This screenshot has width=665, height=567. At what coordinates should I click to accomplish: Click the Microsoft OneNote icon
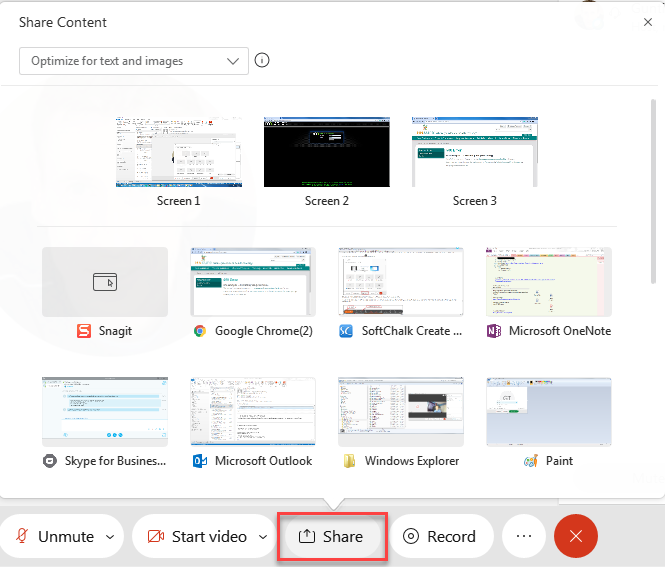(x=494, y=331)
